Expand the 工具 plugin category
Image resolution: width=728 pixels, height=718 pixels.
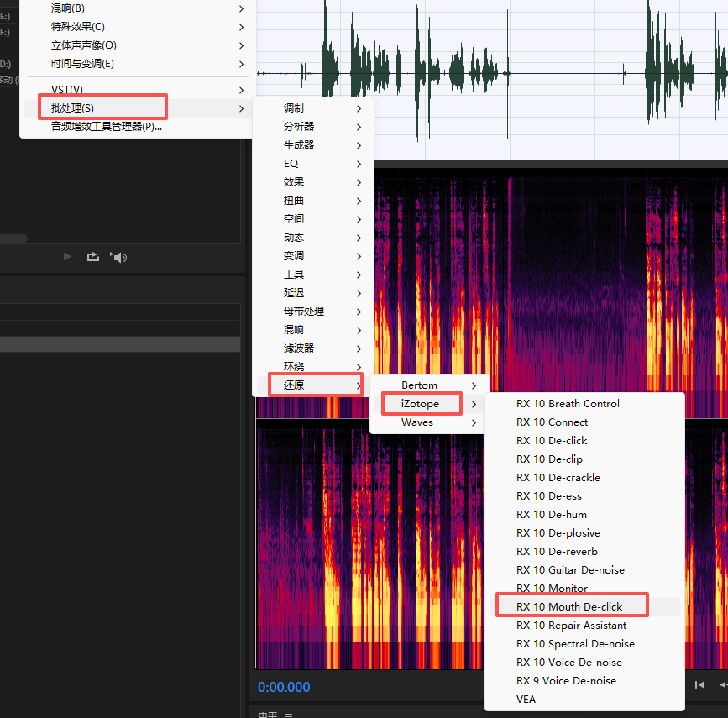tap(313, 275)
